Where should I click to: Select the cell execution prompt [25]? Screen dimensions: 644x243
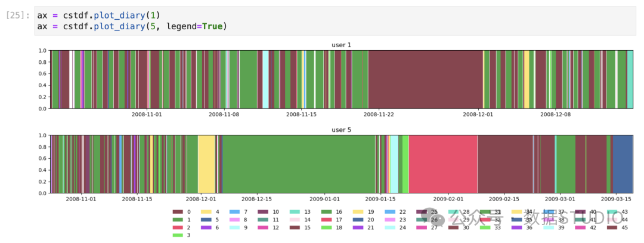point(18,16)
